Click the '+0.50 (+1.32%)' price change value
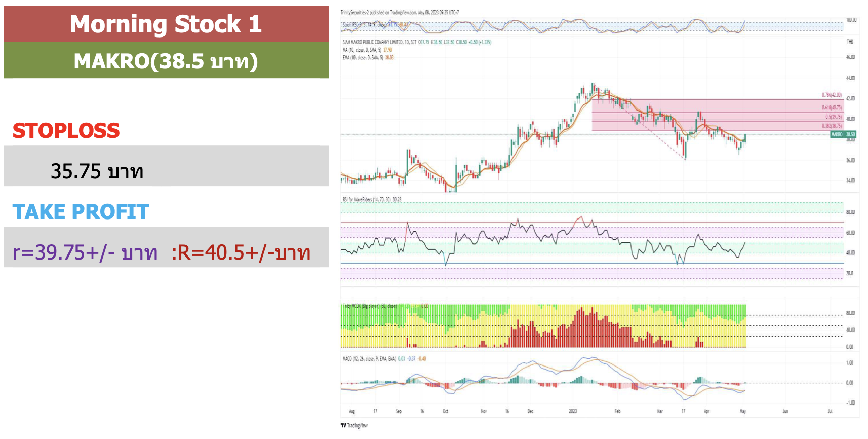Image resolution: width=868 pixels, height=439 pixels. click(480, 42)
